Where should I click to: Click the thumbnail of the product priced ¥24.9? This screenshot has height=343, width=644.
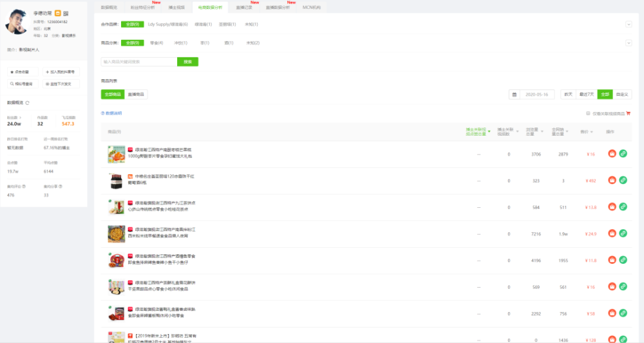[116, 234]
